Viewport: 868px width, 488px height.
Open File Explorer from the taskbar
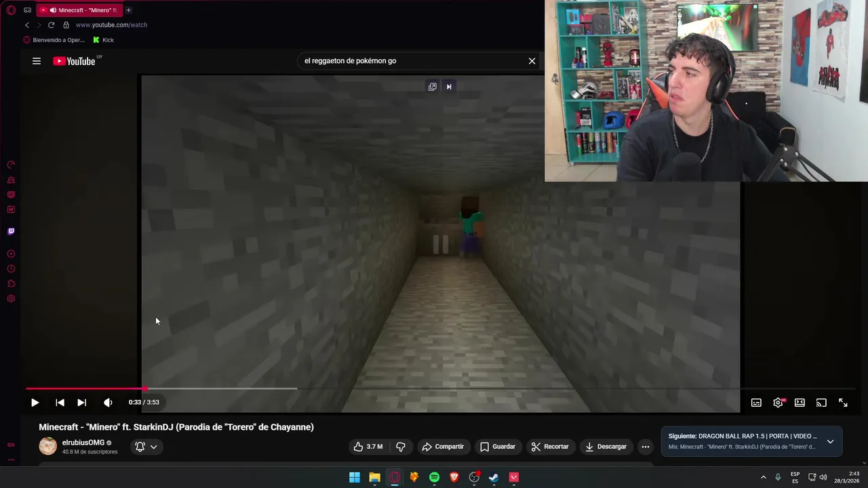click(x=374, y=477)
